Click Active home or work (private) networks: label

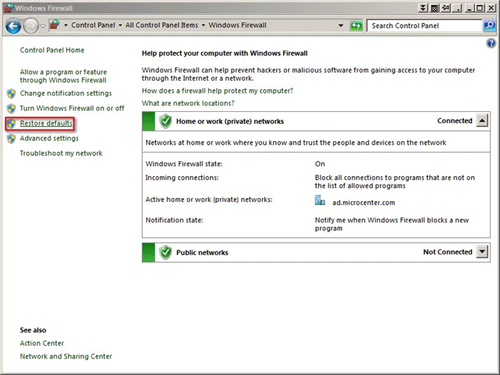209,200
